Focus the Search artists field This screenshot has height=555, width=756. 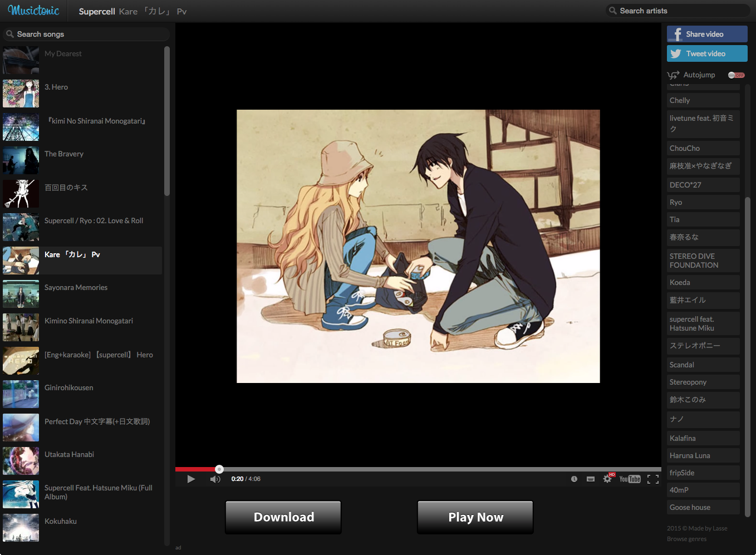click(x=678, y=11)
